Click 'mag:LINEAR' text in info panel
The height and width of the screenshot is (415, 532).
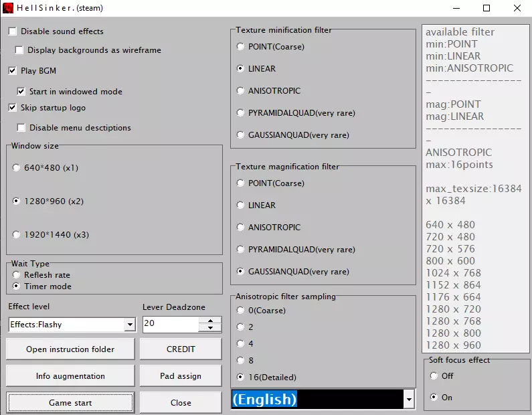point(454,116)
